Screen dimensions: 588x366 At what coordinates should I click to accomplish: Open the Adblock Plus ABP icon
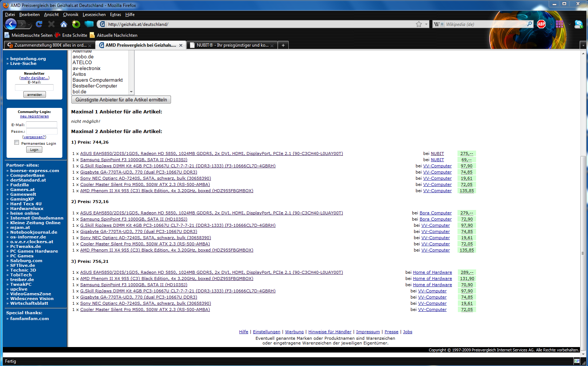[x=541, y=24]
